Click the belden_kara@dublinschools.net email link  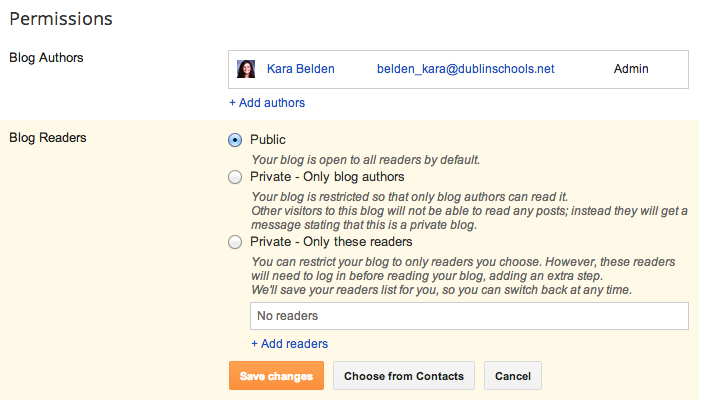point(466,69)
